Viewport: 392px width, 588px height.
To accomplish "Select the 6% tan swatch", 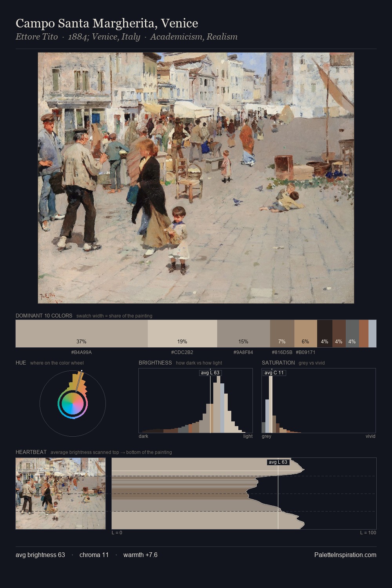I will point(305,334).
